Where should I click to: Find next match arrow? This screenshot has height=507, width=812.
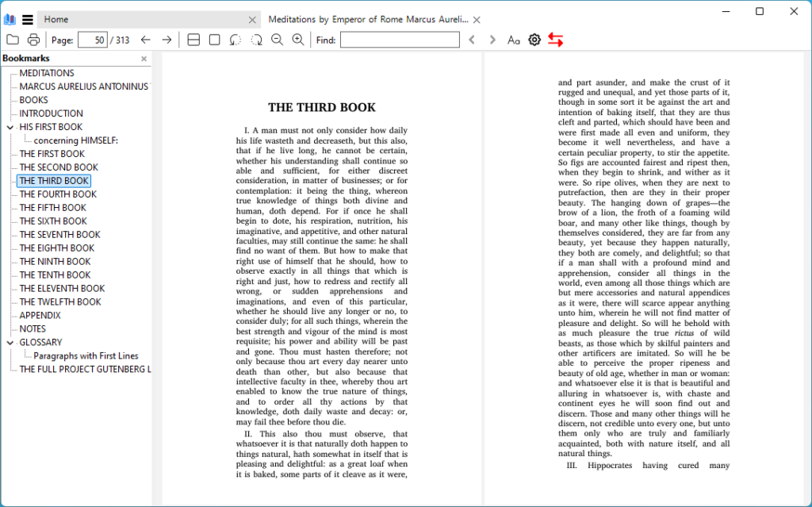point(492,40)
